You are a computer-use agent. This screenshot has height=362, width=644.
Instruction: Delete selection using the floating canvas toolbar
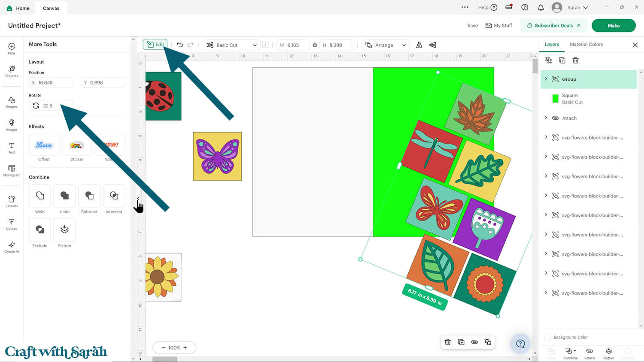(x=448, y=342)
